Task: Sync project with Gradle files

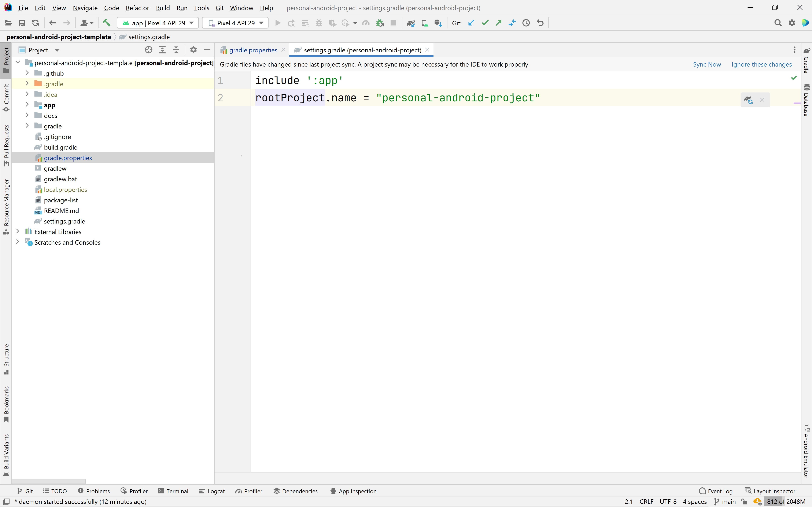Action: pyautogui.click(x=411, y=23)
